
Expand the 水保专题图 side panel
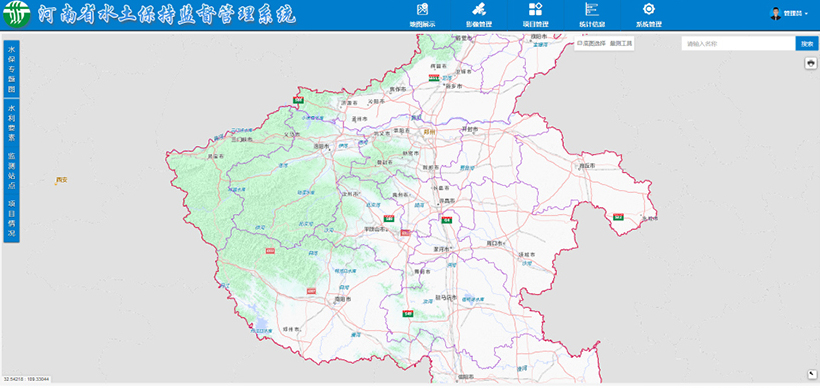(x=12, y=69)
